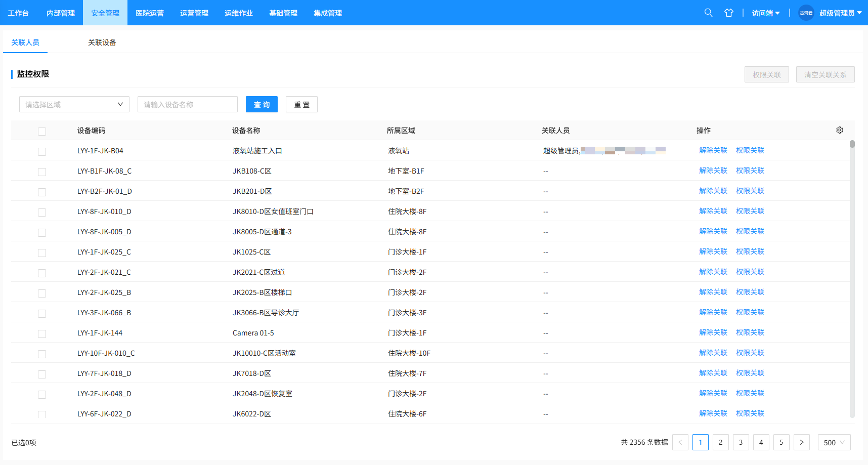Click the search magnifier icon in header
The width and height of the screenshot is (868, 465).
click(708, 13)
